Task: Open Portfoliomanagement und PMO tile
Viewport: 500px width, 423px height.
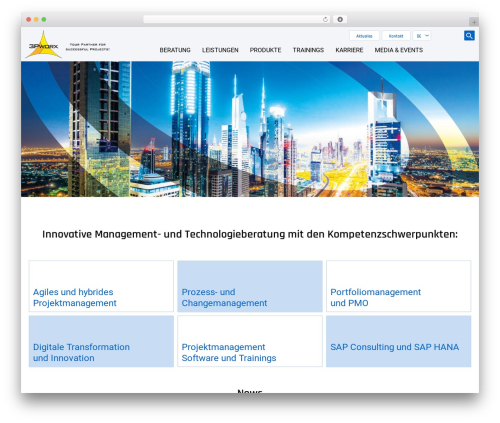Action: point(399,286)
